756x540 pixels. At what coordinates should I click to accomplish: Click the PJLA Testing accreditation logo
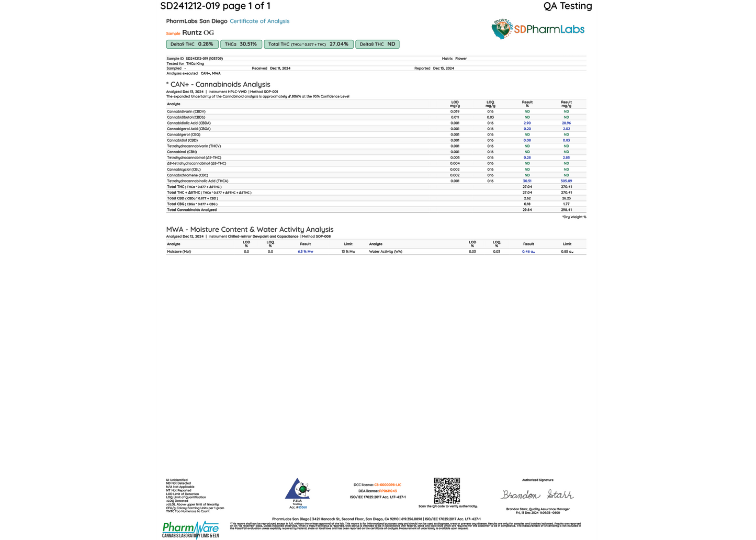298,491
